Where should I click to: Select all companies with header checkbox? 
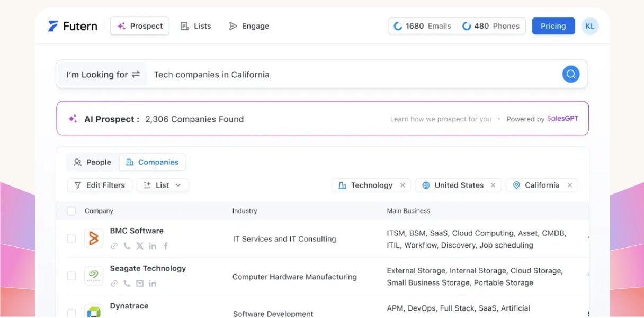(71, 211)
